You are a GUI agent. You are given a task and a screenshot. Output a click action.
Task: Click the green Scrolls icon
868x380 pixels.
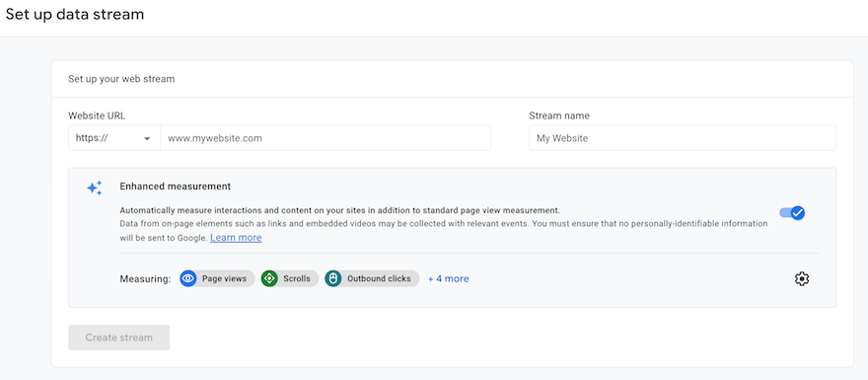(x=269, y=278)
